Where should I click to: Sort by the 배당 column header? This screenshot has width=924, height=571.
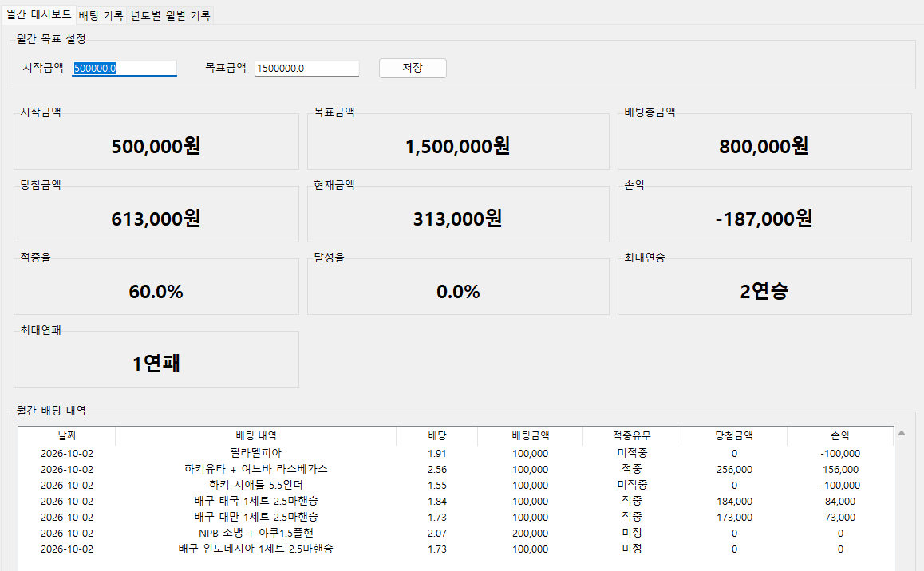(x=437, y=435)
